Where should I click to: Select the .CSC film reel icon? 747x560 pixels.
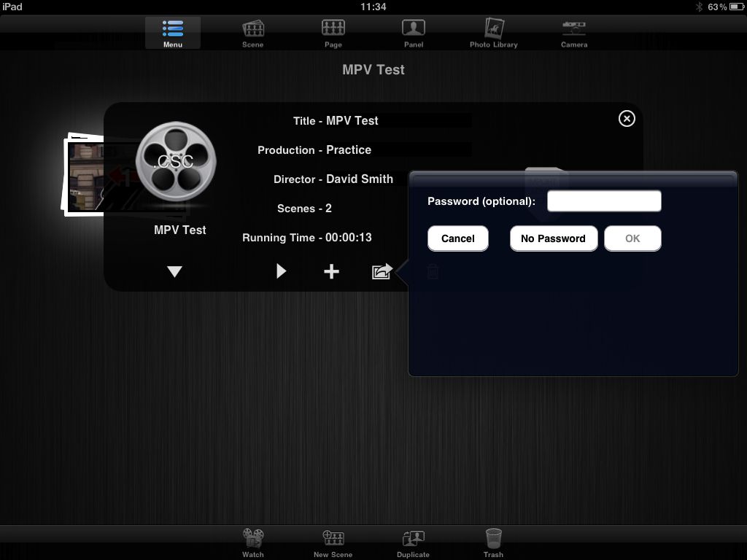click(x=176, y=162)
